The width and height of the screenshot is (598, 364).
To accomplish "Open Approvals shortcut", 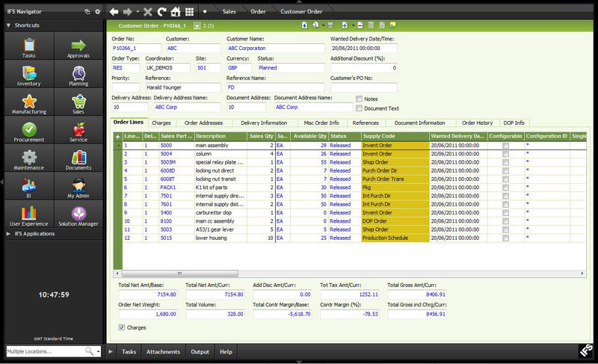I will (x=78, y=46).
